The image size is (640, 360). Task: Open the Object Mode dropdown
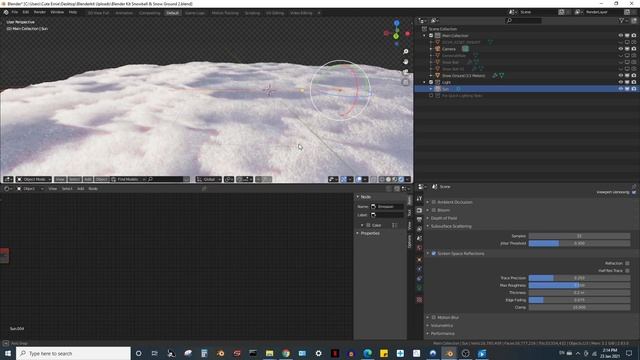(x=34, y=179)
